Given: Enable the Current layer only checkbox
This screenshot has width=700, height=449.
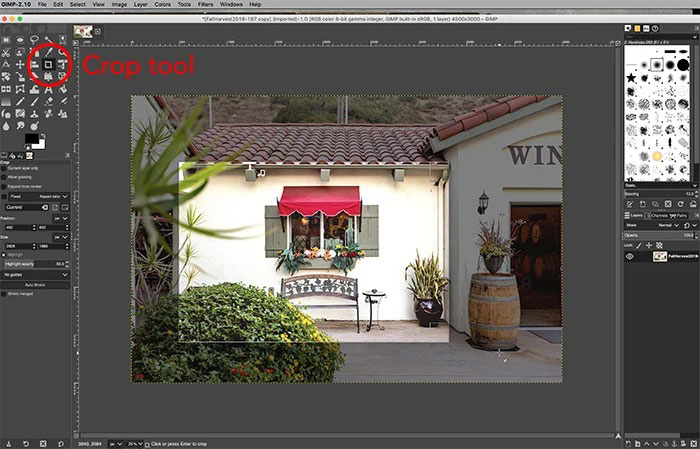Looking at the screenshot, I should 5,167.
